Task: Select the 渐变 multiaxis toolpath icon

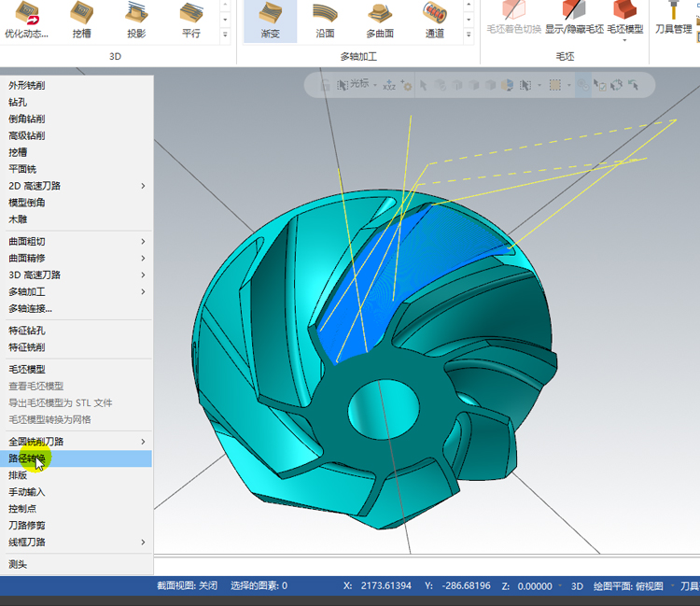Action: coord(270,21)
